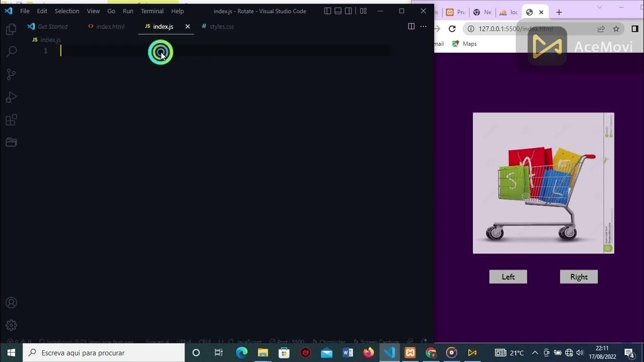This screenshot has height=362, width=644.
Task: Toggle Chrome side panel icon
Action: click(x=635, y=29)
